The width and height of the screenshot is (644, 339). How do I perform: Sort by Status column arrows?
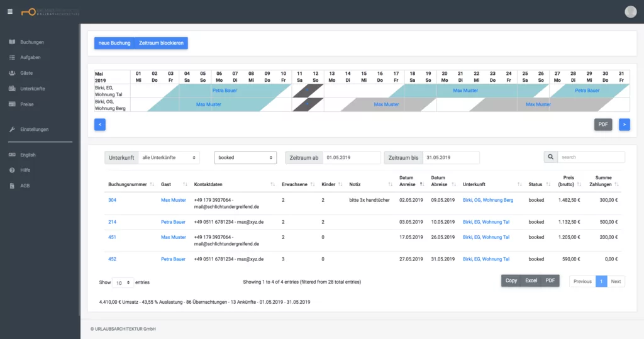tap(548, 184)
